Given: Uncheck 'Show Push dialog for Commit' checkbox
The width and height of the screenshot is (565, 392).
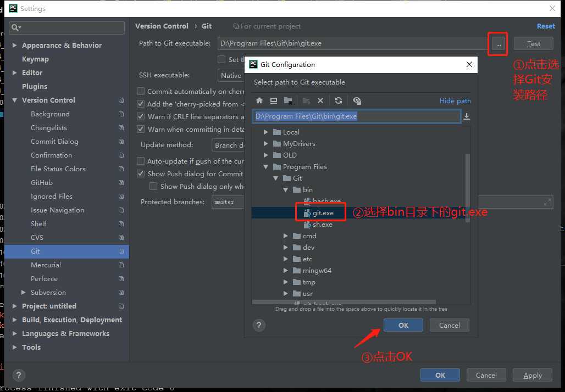Looking at the screenshot, I should point(141,174).
